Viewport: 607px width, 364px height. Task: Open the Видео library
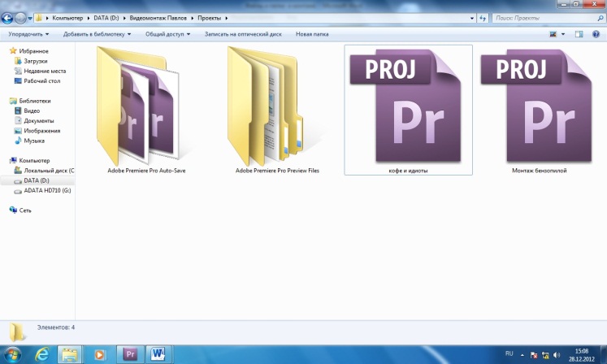[32, 110]
